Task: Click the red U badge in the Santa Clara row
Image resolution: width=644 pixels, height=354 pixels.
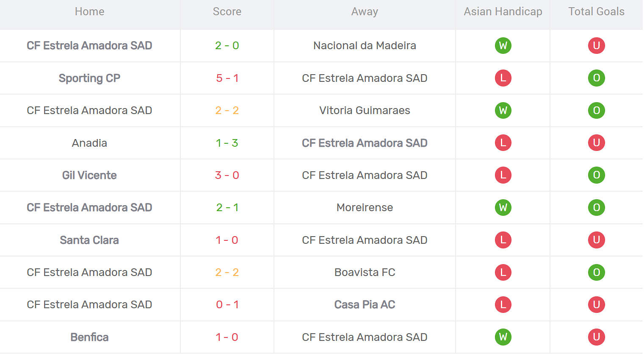Action: click(596, 240)
